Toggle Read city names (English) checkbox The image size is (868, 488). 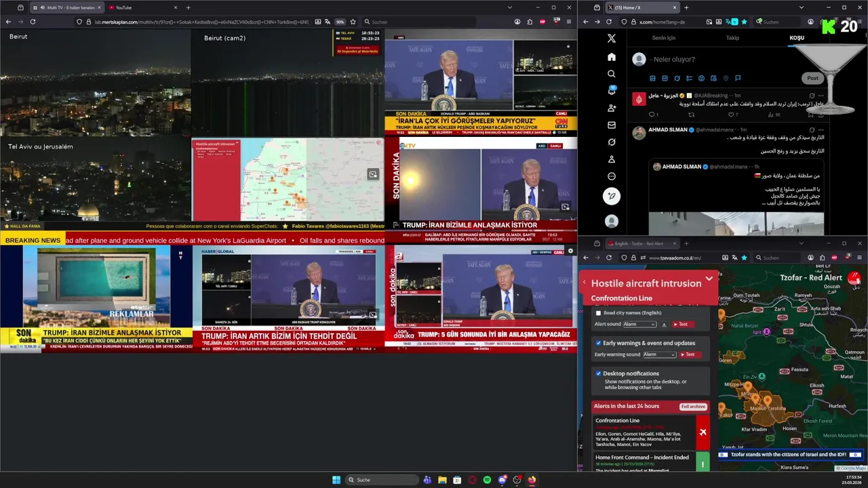pyautogui.click(x=598, y=313)
